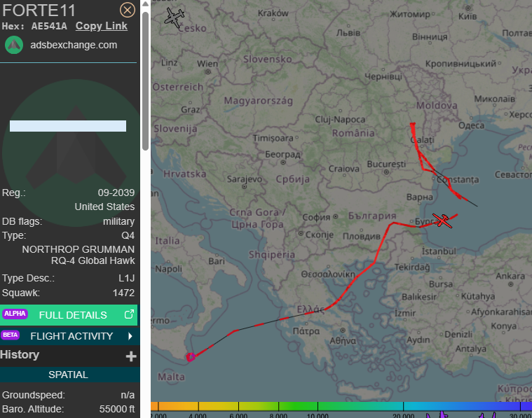Click the United States country text
This screenshot has height=418, width=532.
104,207
